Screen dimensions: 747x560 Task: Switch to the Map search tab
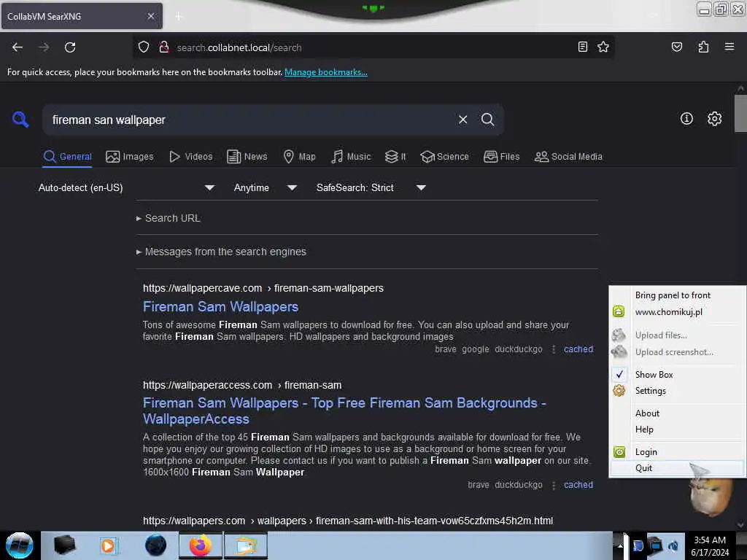pyautogui.click(x=299, y=157)
